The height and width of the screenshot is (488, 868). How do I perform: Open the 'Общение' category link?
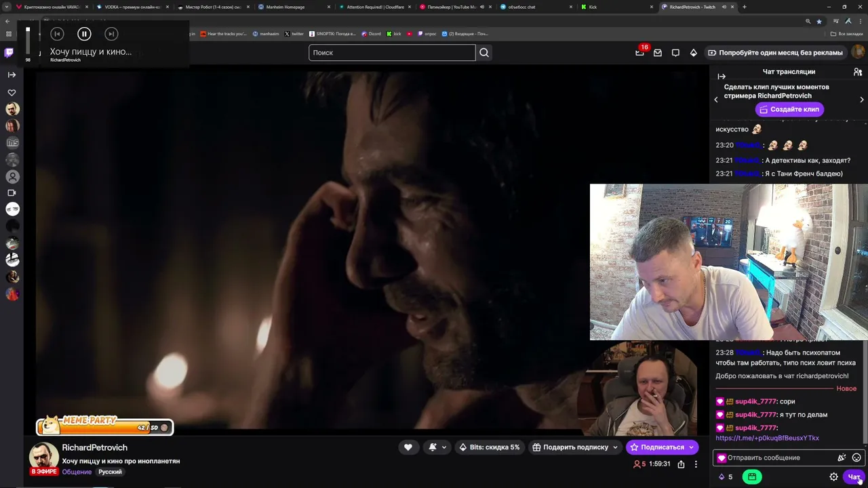pos(77,472)
